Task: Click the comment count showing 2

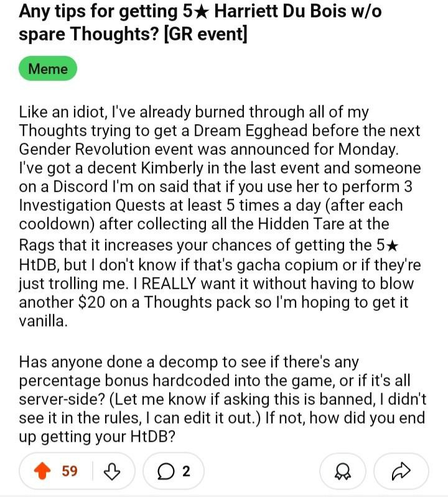Action: click(x=186, y=471)
